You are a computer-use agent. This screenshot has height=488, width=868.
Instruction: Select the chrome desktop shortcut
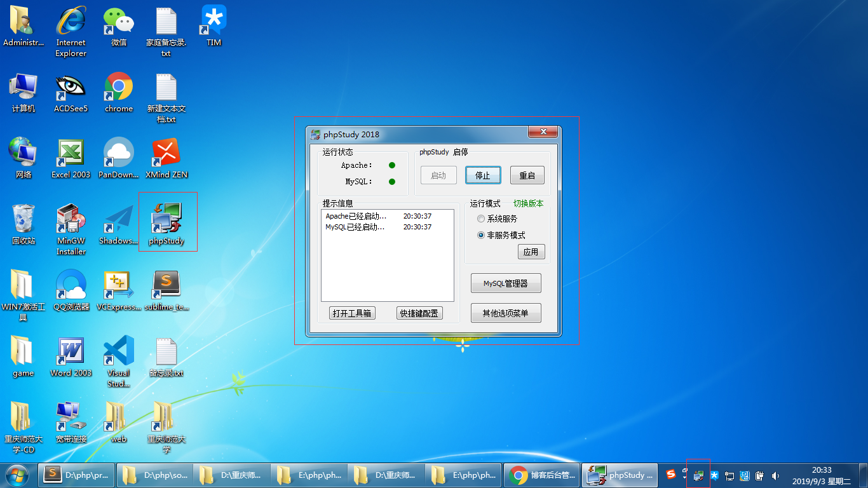pos(119,92)
